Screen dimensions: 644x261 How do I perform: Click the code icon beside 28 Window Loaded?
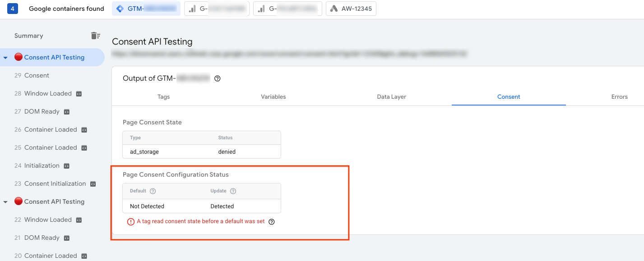(79, 94)
